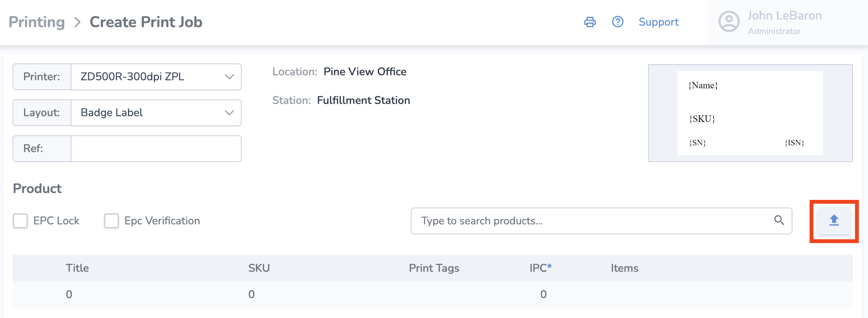Click the Print Tags column header
Image resolution: width=868 pixels, height=318 pixels.
point(434,268)
